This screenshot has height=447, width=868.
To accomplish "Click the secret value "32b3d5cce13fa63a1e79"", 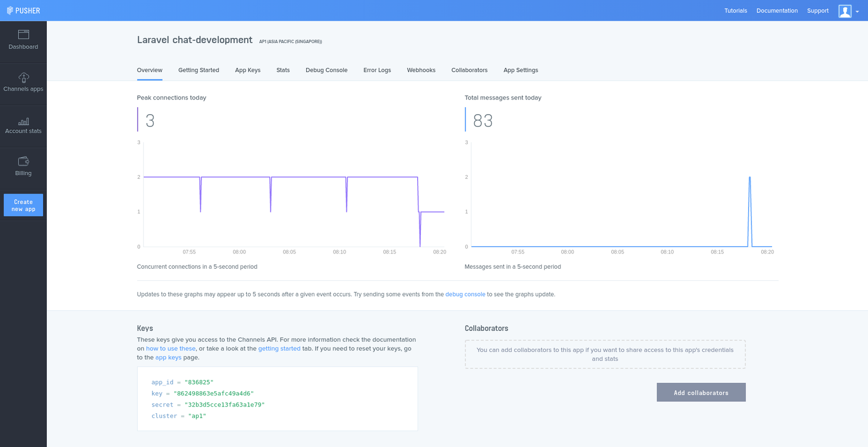I will click(x=225, y=405).
